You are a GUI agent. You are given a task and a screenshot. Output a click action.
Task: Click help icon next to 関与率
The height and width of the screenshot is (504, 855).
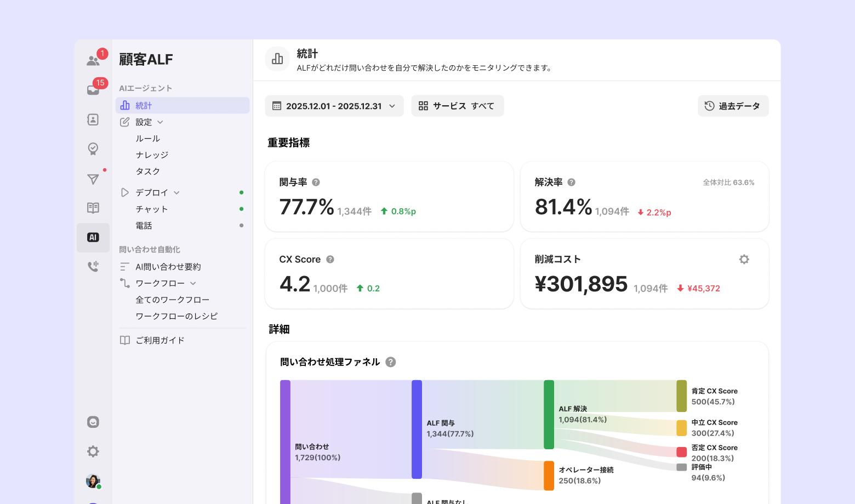316,182
